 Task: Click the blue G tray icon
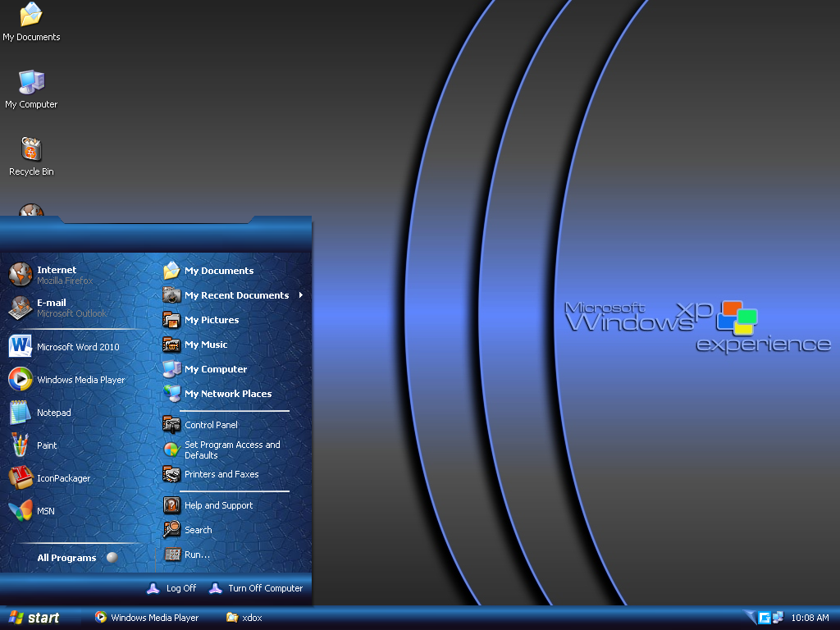coord(765,617)
